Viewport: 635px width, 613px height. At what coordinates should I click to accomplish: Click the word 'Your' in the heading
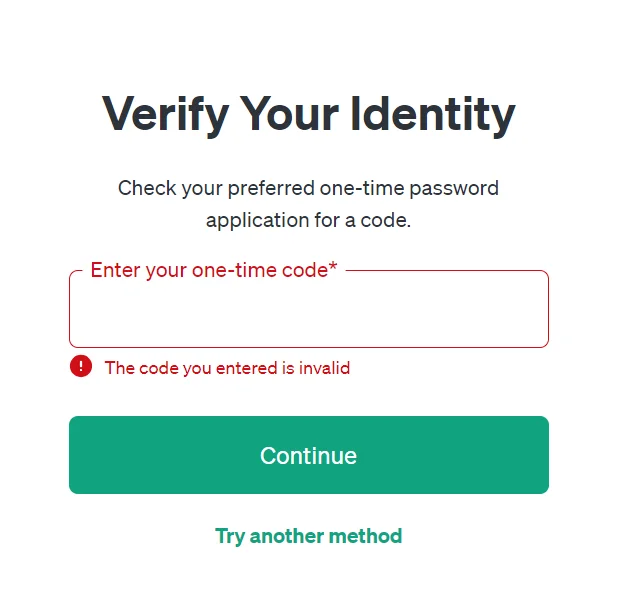(289, 114)
